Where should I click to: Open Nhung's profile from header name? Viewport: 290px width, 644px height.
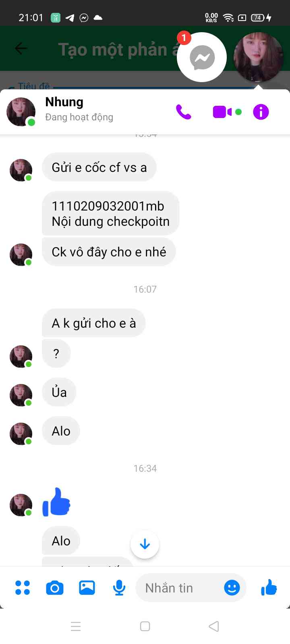pyautogui.click(x=64, y=102)
